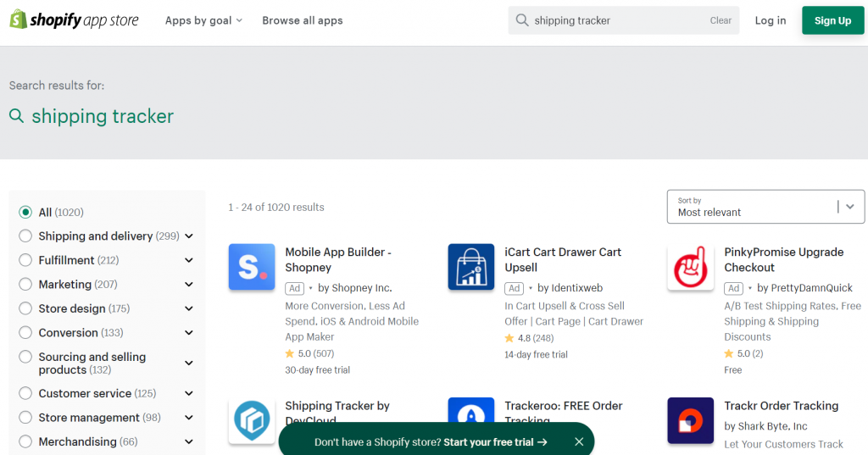Select the Fulfillment radio filter
Image resolution: width=868 pixels, height=455 pixels.
[x=25, y=260]
